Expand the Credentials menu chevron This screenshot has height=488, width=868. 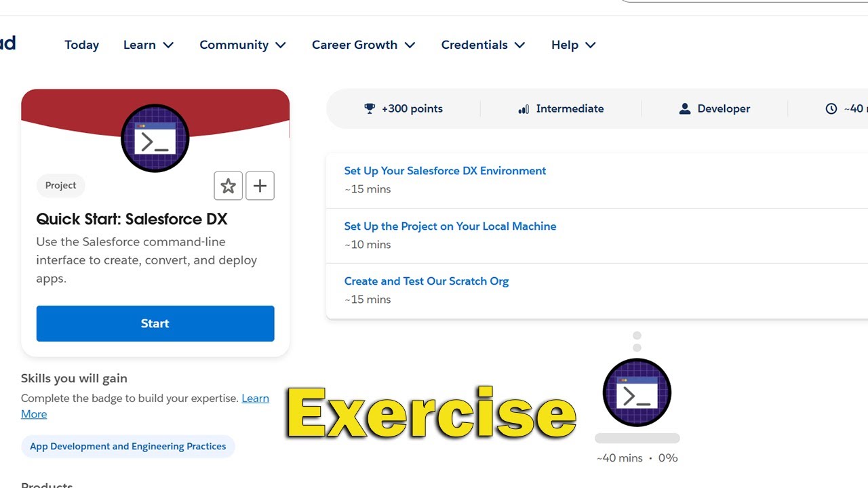tap(520, 45)
